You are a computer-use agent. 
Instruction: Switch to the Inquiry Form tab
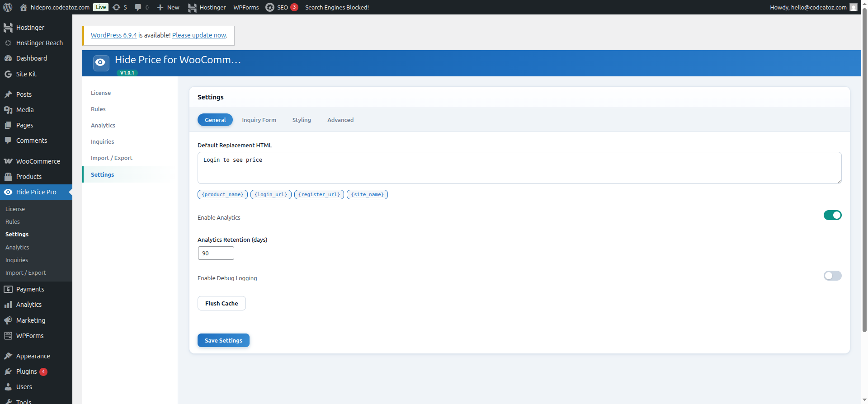pyautogui.click(x=259, y=120)
